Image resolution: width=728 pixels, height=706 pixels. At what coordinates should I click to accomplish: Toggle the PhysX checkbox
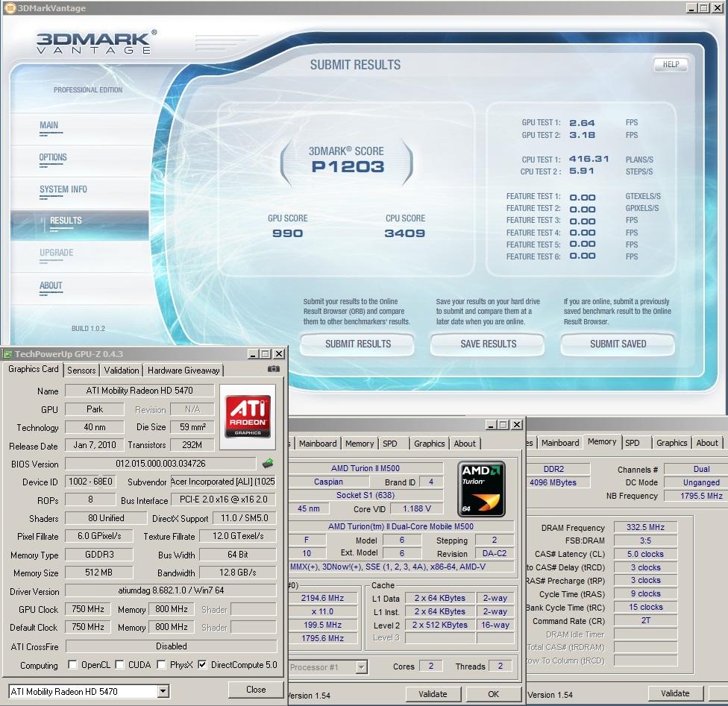tap(161, 664)
